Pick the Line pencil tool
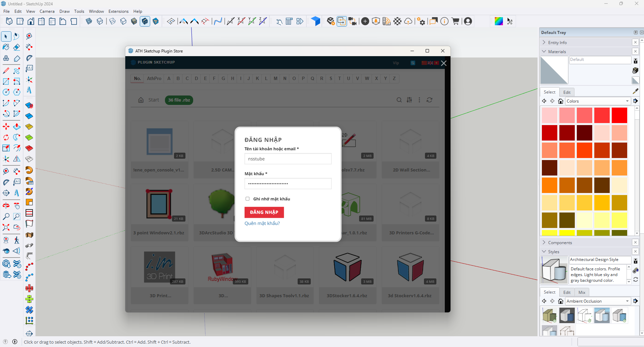Image resolution: width=644 pixels, height=347 pixels. click(6, 71)
